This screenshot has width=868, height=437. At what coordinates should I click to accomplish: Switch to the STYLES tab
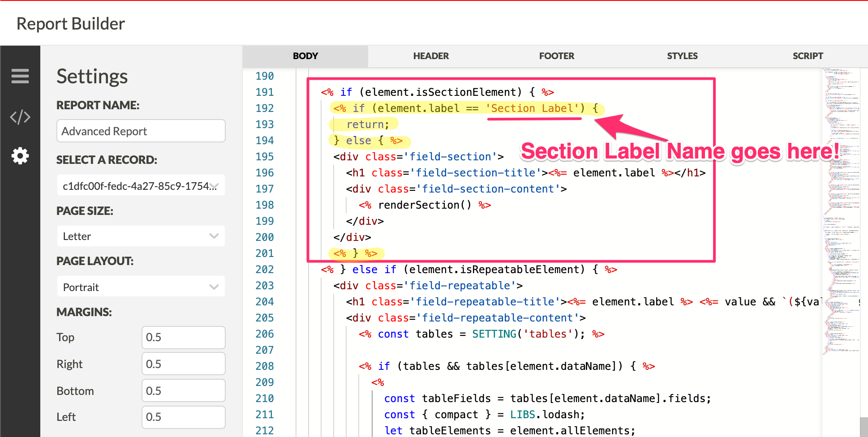(x=682, y=56)
